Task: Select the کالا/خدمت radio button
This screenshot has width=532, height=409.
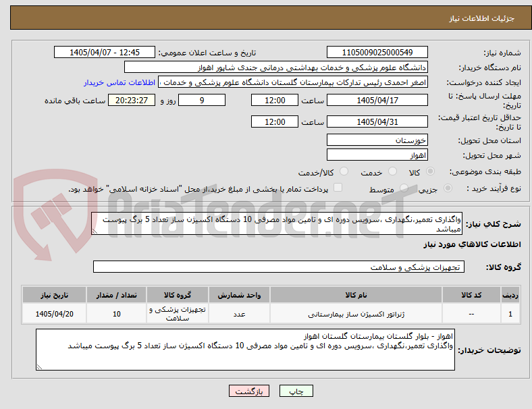Action: click(344, 171)
